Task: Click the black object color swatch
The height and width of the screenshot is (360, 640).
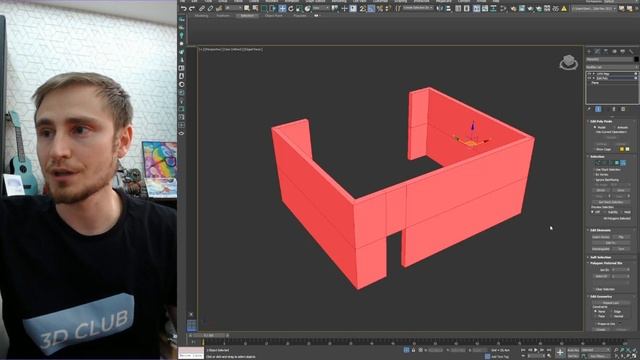Action: [636, 59]
